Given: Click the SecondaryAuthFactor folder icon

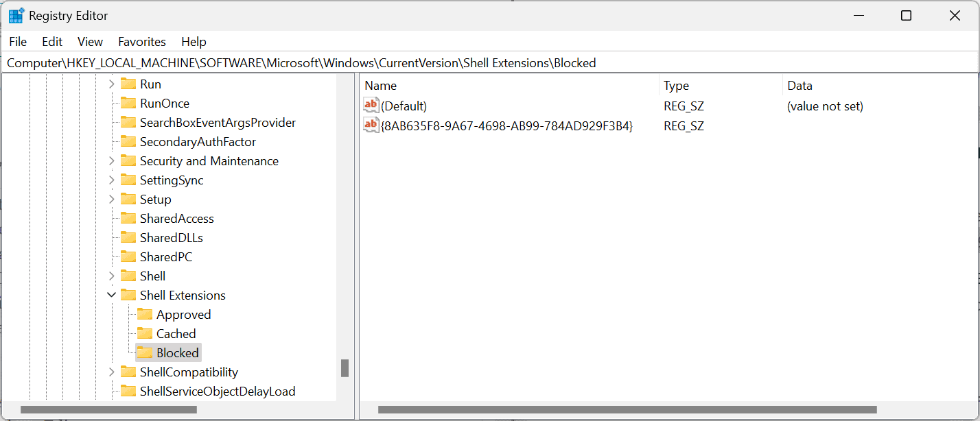Looking at the screenshot, I should pos(128,141).
